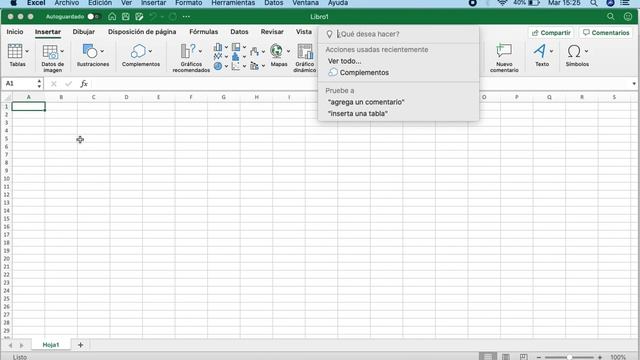Open the Herramientas menu in menu bar
The height and width of the screenshot is (360, 640).
point(233,3)
